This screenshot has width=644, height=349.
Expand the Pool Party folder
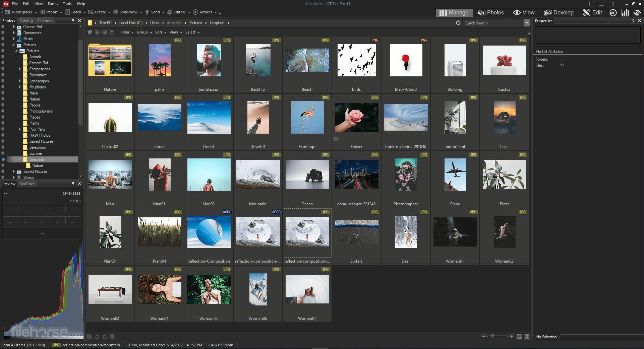pyautogui.click(x=20, y=129)
